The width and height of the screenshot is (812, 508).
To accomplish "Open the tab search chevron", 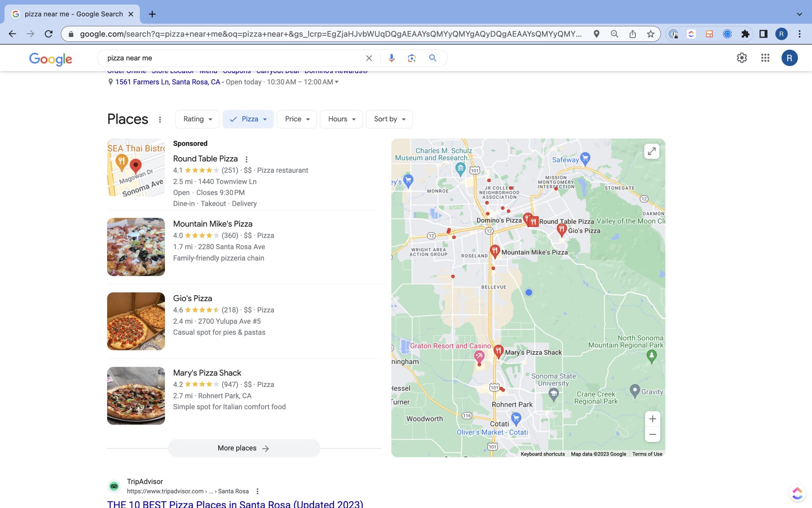I will coord(799,14).
